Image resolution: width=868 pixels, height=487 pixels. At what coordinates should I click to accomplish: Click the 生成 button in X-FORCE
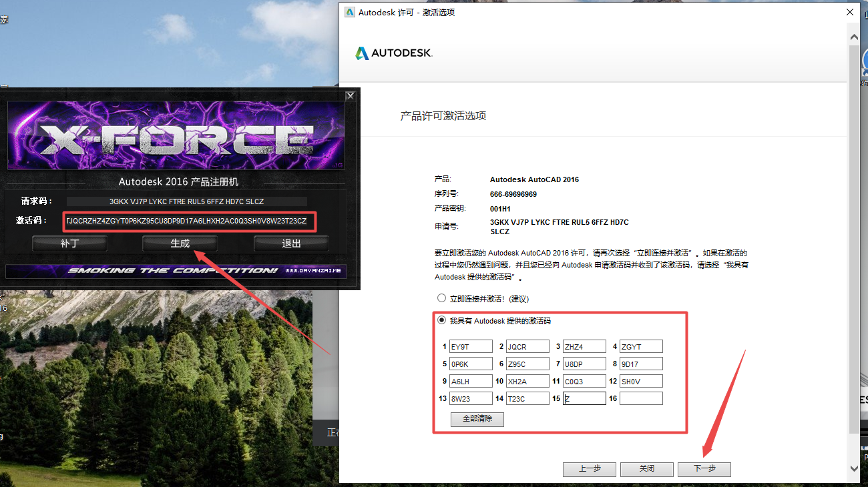point(180,243)
